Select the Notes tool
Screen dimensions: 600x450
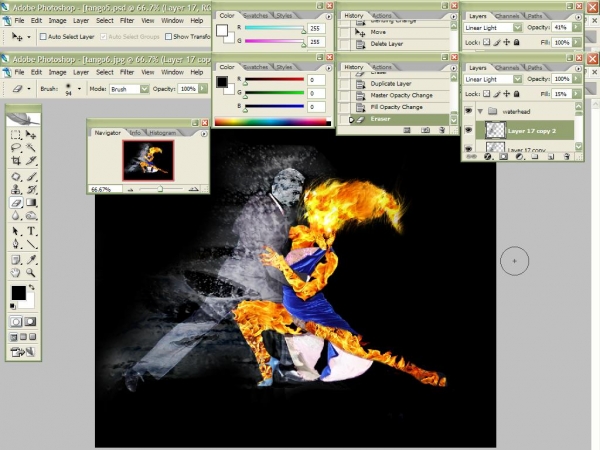pos(16,260)
